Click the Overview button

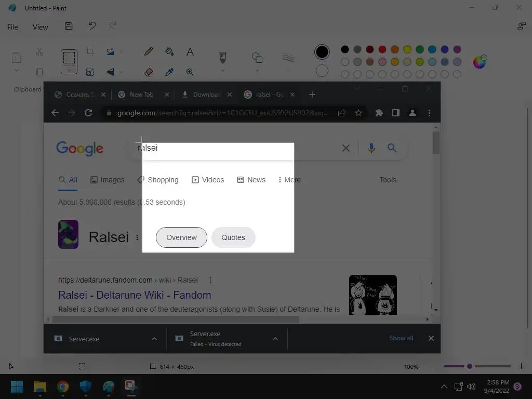(181, 237)
